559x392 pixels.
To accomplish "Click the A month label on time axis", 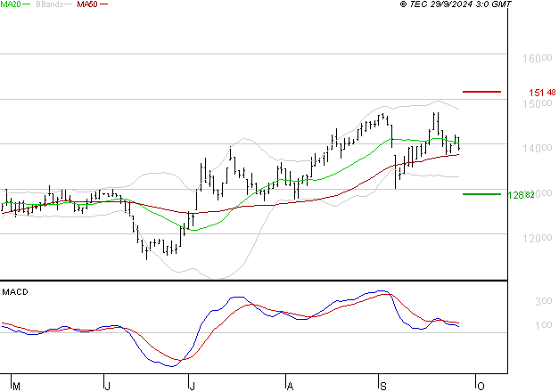I will click(290, 387).
